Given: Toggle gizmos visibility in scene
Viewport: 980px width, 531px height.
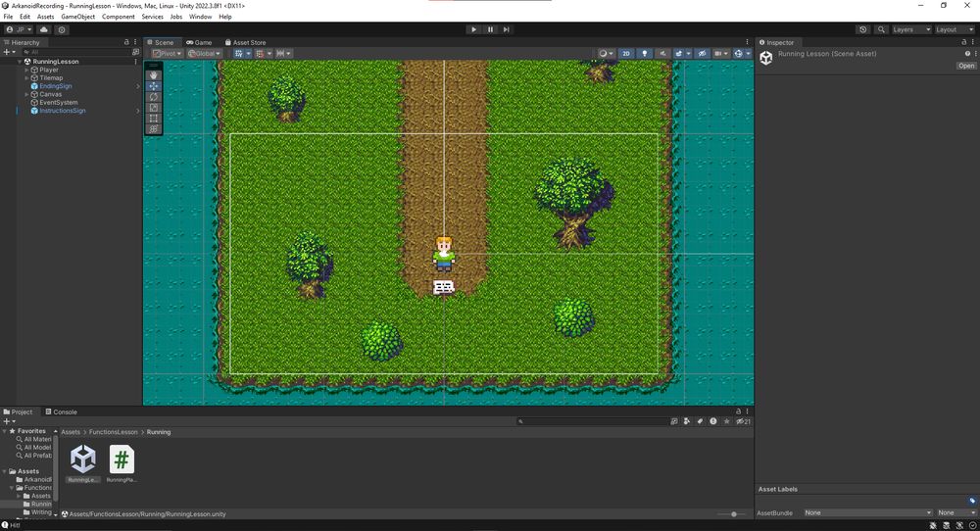Looking at the screenshot, I should [738, 54].
